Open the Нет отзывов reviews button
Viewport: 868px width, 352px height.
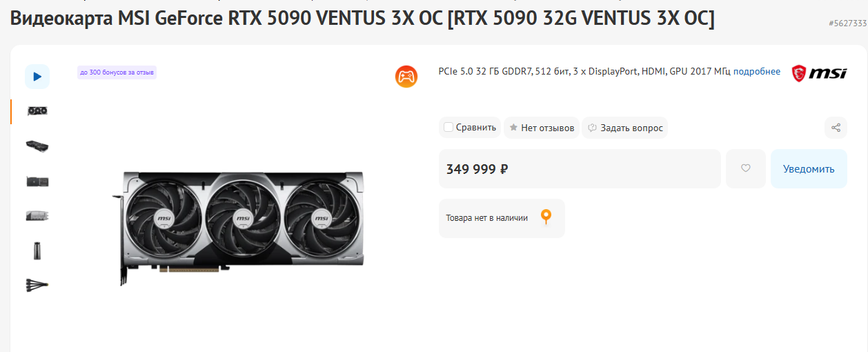tap(542, 128)
